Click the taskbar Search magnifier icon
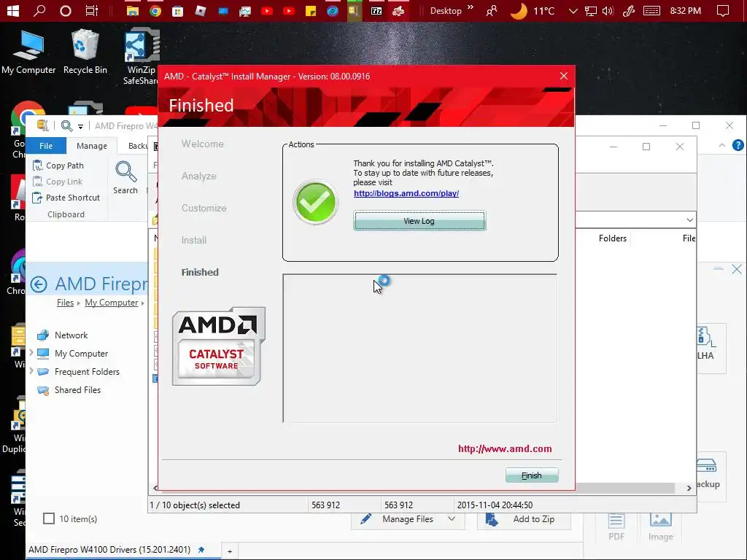Viewport: 747px width, 560px height. click(39, 10)
